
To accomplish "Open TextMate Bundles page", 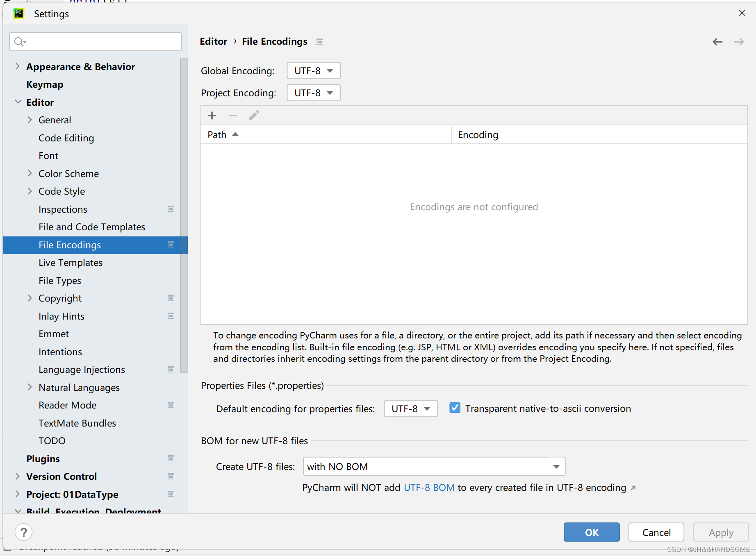I will coord(77,423).
